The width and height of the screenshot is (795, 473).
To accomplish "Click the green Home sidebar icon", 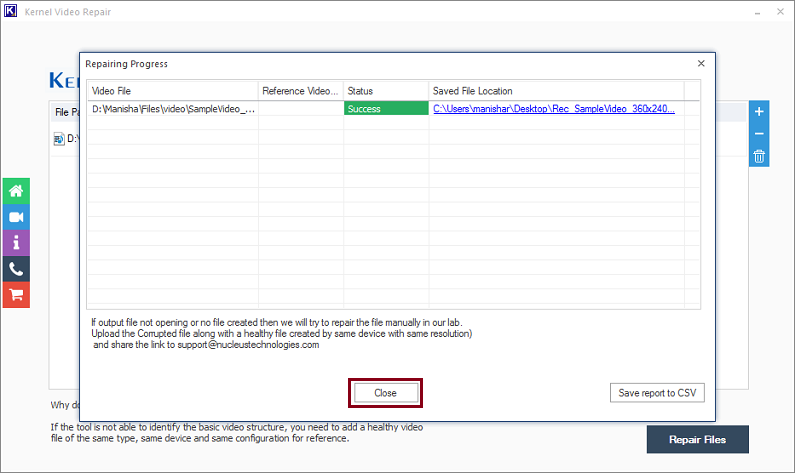I will click(16, 191).
